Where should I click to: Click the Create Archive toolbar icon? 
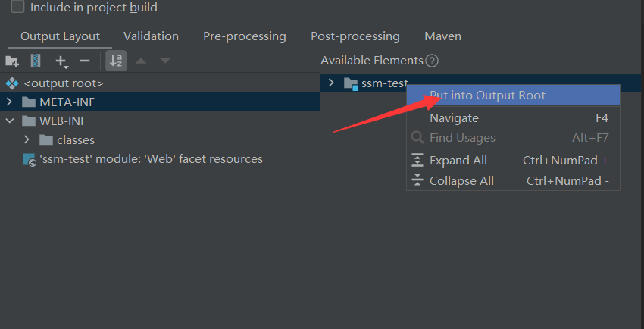point(36,61)
